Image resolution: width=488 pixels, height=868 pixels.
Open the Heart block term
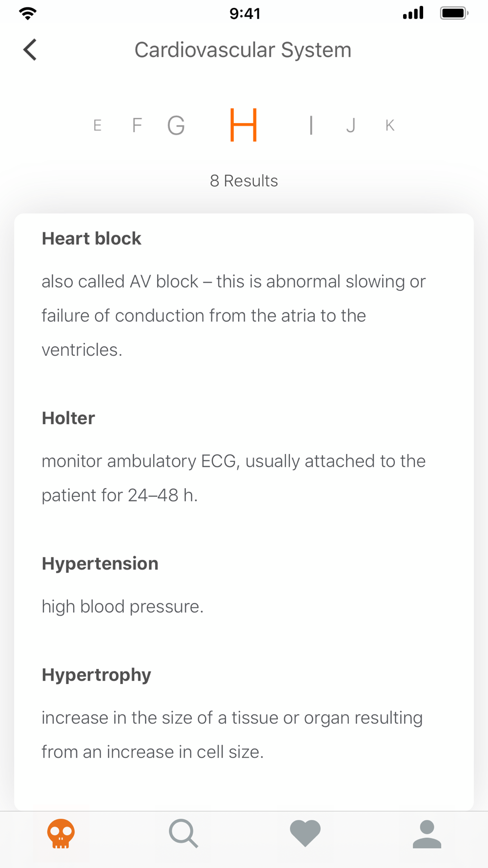coord(91,239)
